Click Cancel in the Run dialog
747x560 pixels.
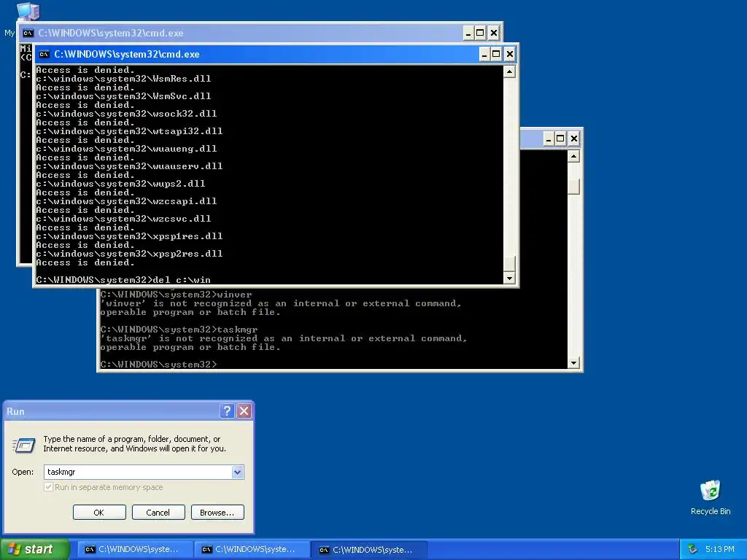158,513
